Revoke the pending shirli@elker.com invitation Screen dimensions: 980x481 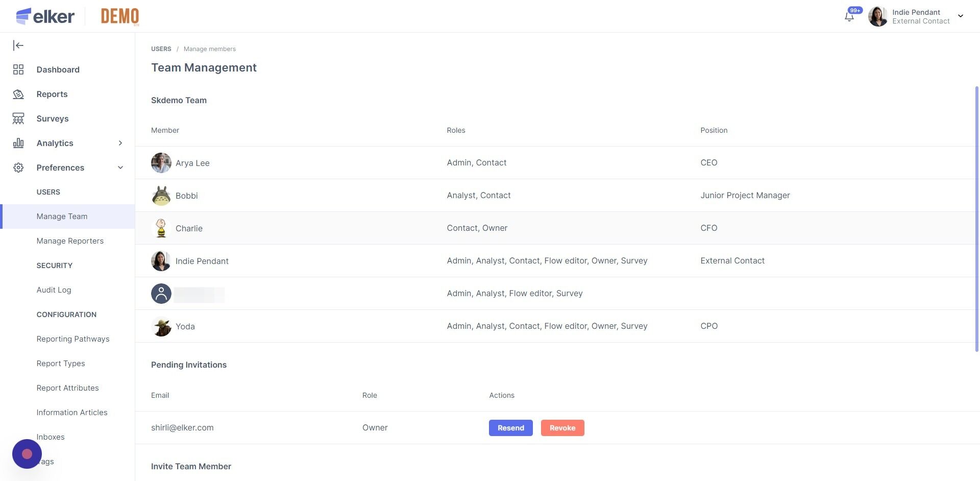click(x=562, y=428)
